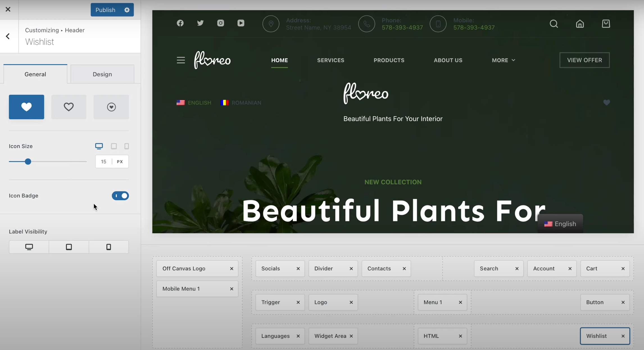
Task: Go back to Header panel with arrow
Action: pos(8,36)
